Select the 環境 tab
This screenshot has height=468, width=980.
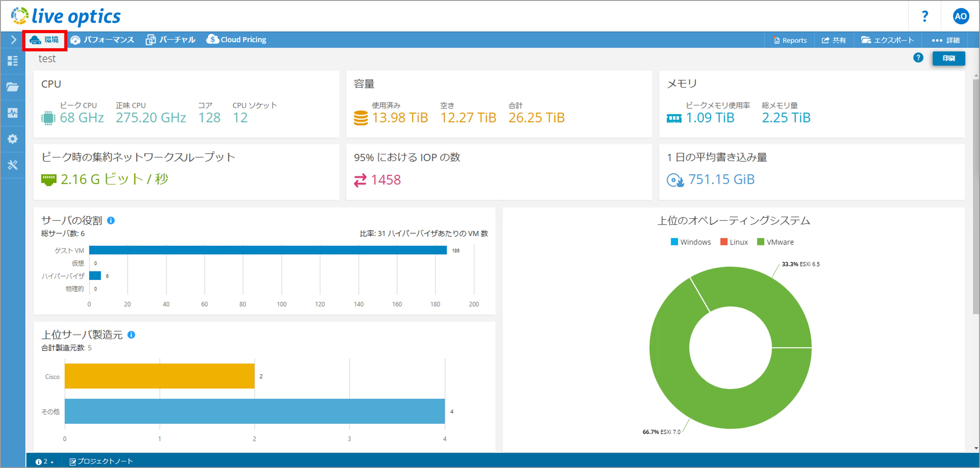[44, 40]
